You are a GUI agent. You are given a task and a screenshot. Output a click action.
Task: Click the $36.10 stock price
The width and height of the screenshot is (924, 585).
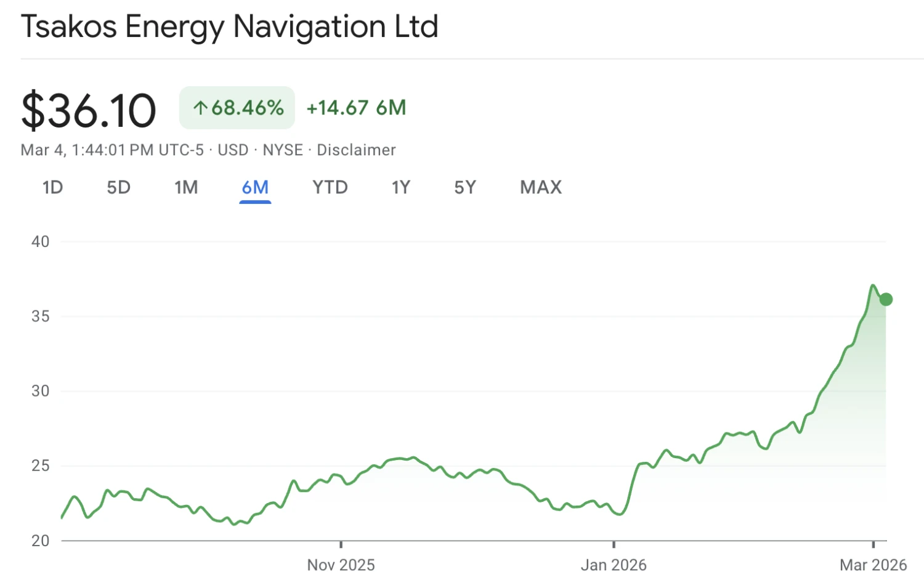tap(89, 111)
